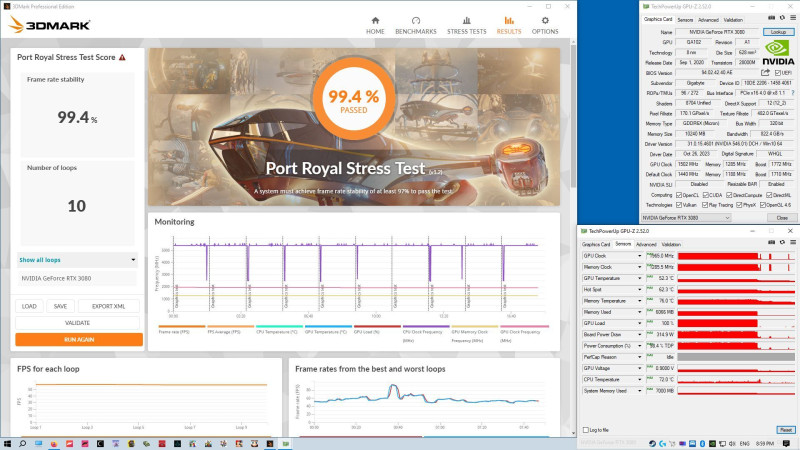This screenshot has height=450, width=800.
Task: Click refresh icon in GPU-Z Graphics Card window
Action: coord(782,18)
